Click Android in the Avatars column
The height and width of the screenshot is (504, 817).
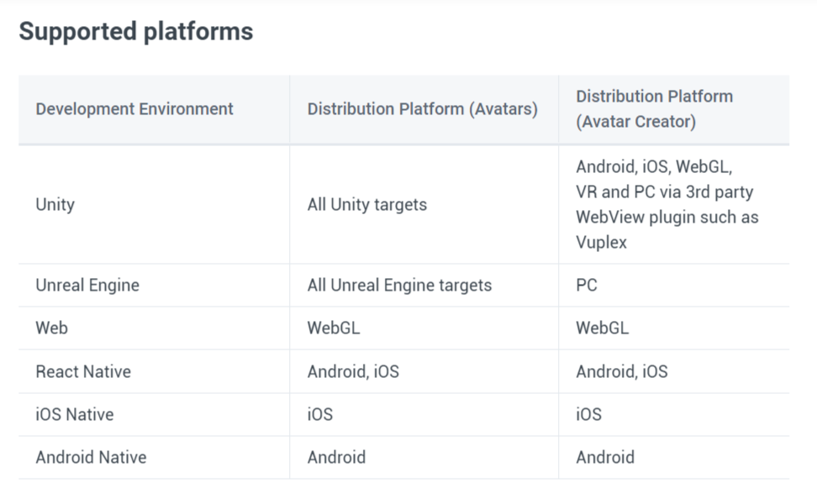point(336,457)
